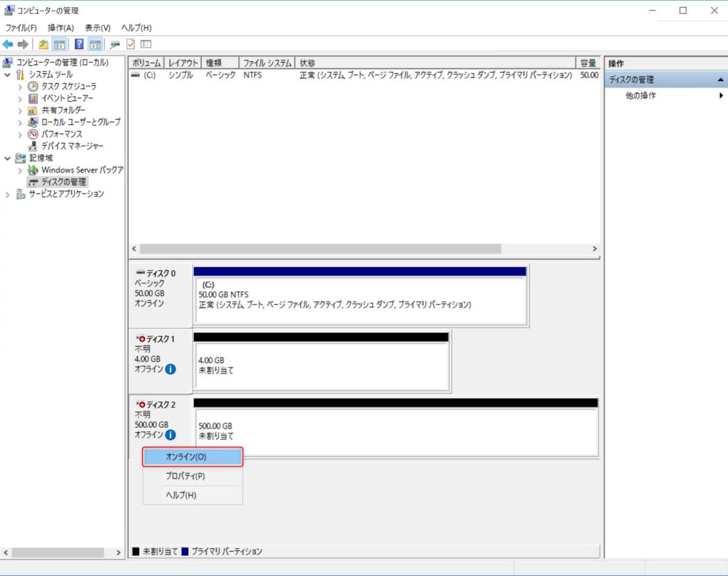This screenshot has width=728, height=576.
Task: Click プロパティ(P) in the context menu
Action: (192, 475)
